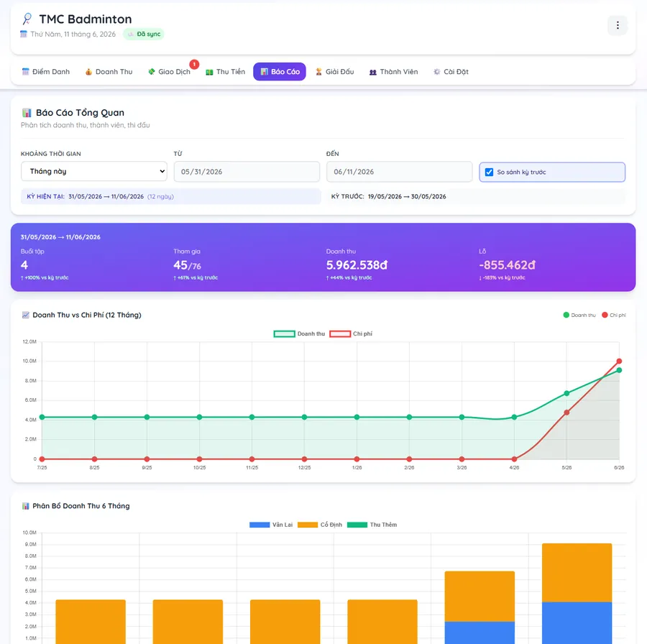Viewport: 647px width, 644px height.
Task: Open the Thu Tiền tab
Action: 225,72
